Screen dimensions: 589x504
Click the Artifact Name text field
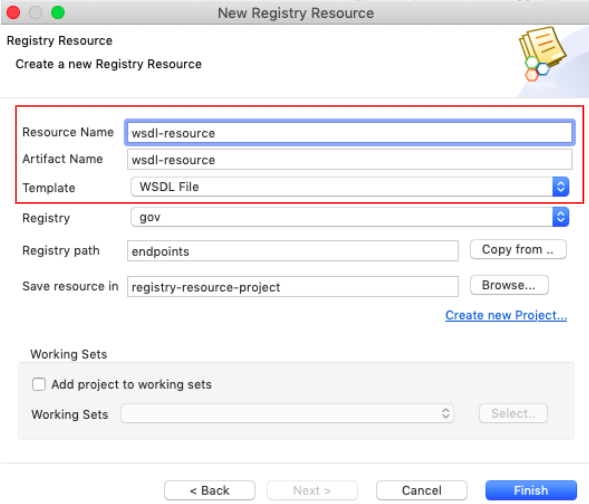(x=349, y=160)
